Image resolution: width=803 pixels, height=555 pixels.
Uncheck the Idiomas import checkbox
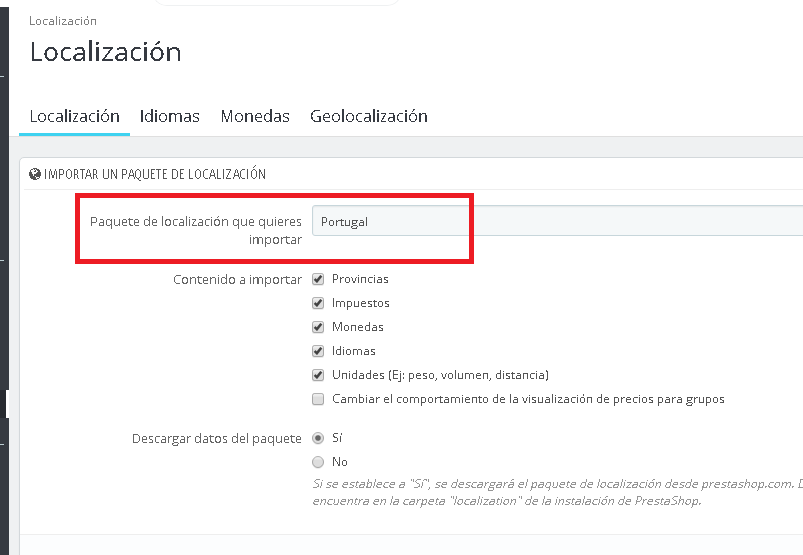click(318, 351)
